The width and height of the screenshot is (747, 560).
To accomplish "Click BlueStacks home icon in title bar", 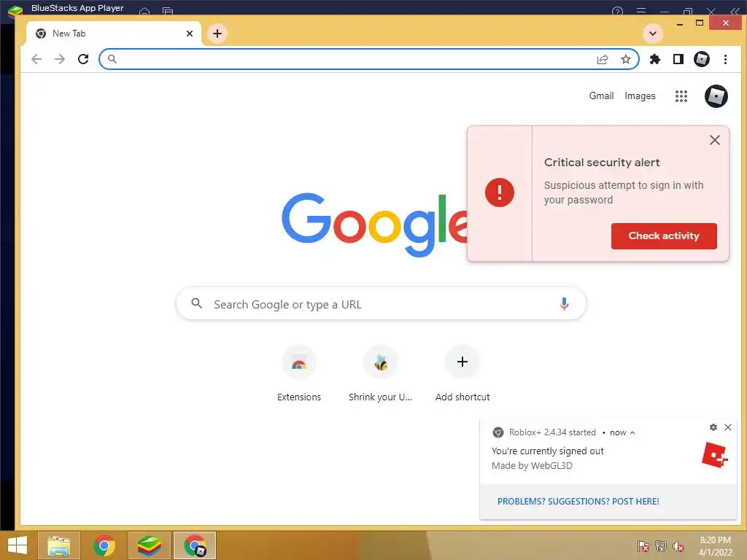I will click(x=144, y=11).
